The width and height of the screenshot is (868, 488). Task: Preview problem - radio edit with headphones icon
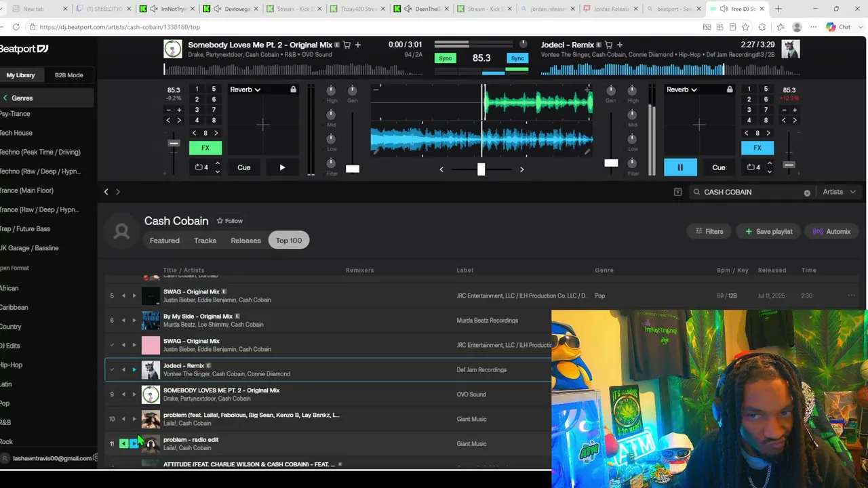pos(151,444)
